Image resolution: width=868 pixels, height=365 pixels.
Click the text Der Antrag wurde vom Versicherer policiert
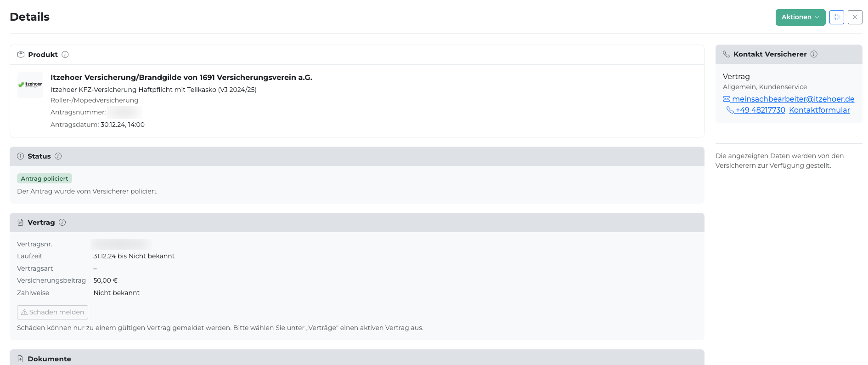click(x=87, y=191)
